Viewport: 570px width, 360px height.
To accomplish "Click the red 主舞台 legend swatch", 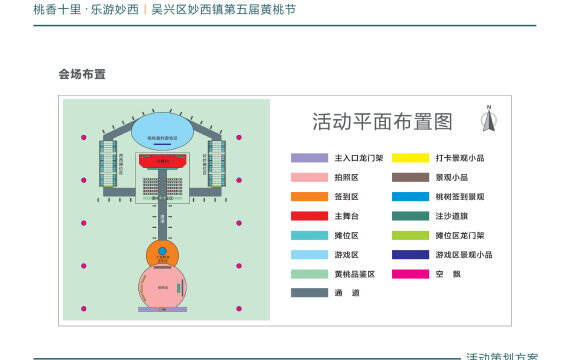I will tap(309, 216).
